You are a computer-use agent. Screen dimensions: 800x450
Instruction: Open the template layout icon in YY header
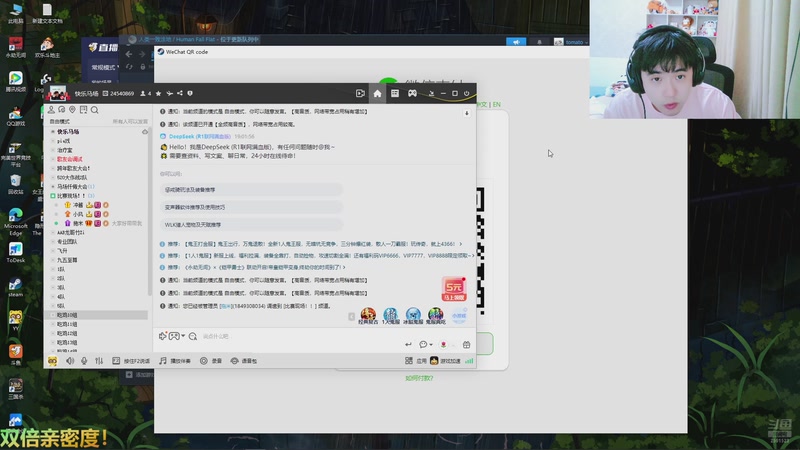(395, 93)
